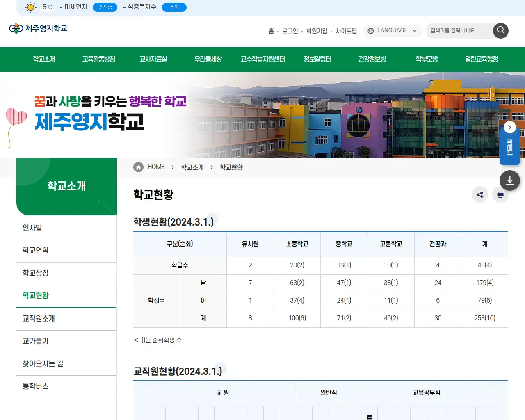
Task: Open 학교연혁 in the sidebar
Action: coord(66,250)
